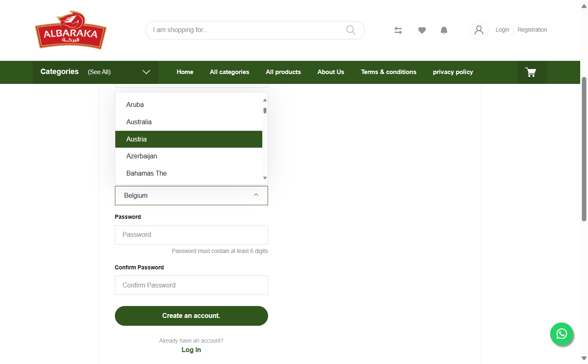Click the See All categories link
The height and width of the screenshot is (364, 588).
(x=99, y=72)
